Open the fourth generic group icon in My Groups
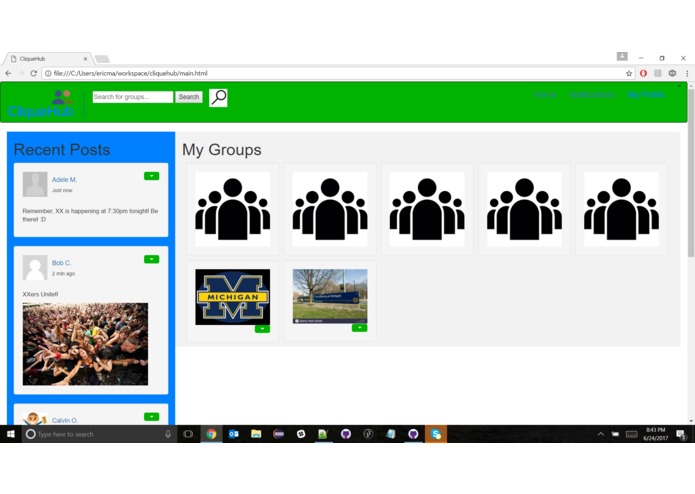695x494 pixels. (524, 209)
